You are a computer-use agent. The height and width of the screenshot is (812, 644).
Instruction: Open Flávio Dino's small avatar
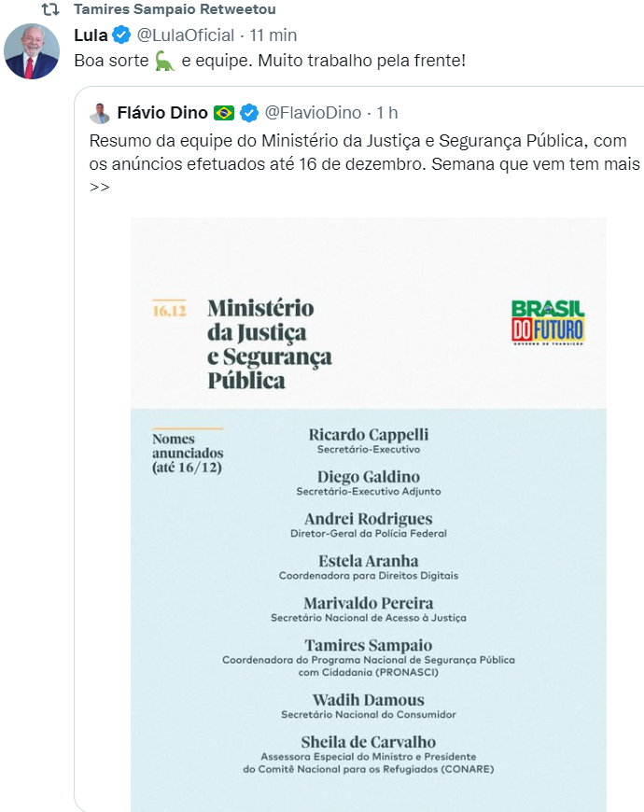point(100,113)
